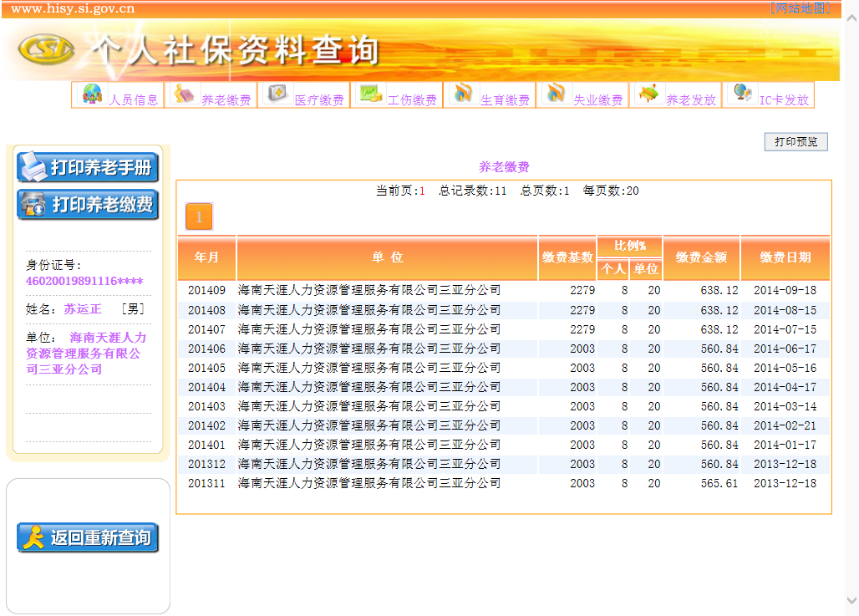The width and height of the screenshot is (859, 616).
Task: Click the 打印养老手册 button
Action: click(x=88, y=167)
